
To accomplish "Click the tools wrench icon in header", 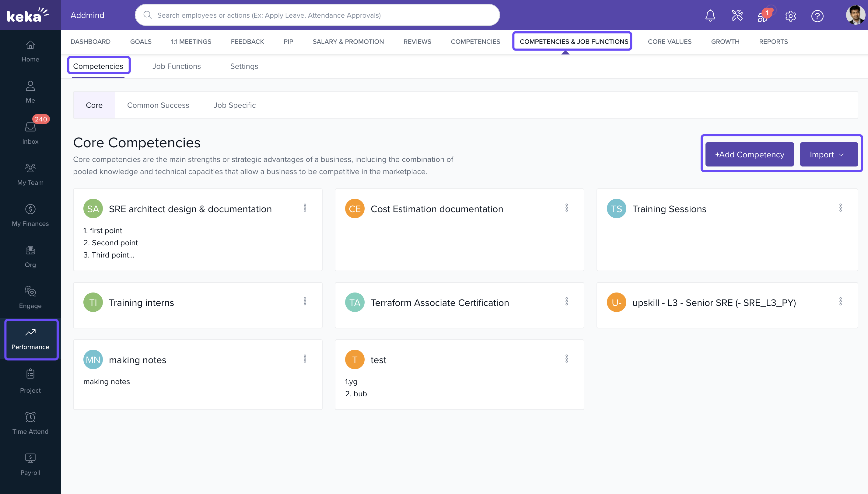I will 737,16.
